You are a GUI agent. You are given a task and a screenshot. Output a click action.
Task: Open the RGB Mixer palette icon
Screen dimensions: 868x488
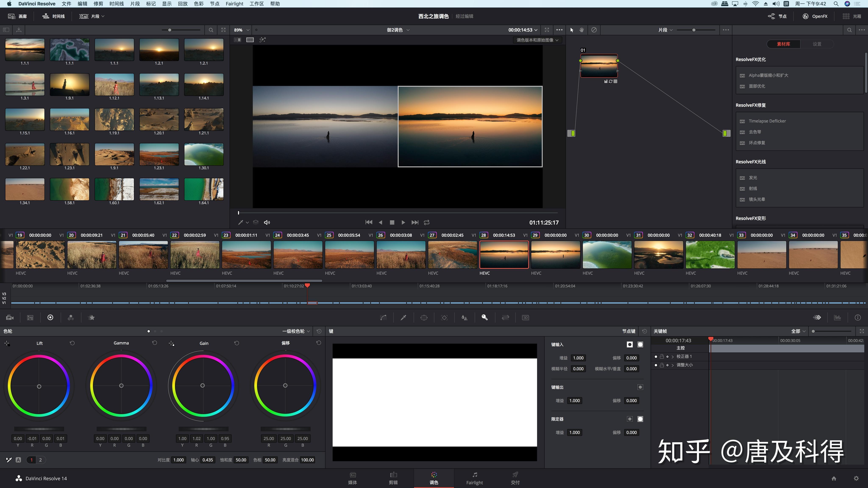pyautogui.click(x=71, y=317)
